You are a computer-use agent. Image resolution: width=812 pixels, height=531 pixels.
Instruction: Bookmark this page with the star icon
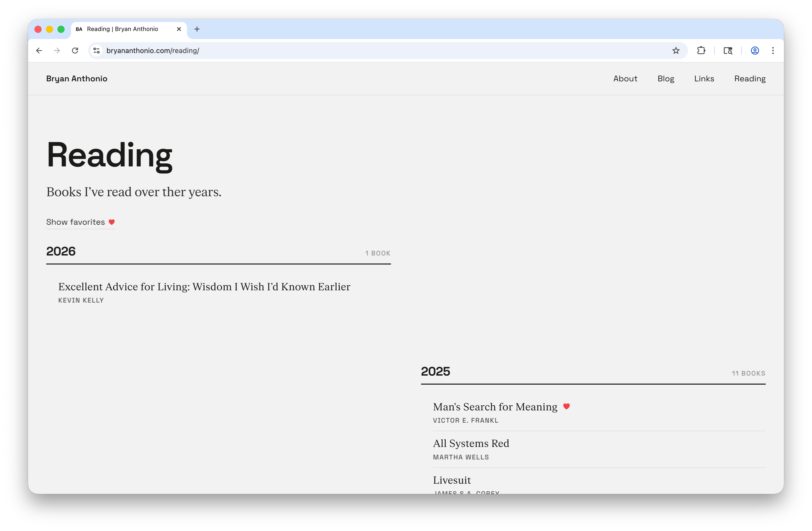(x=675, y=50)
